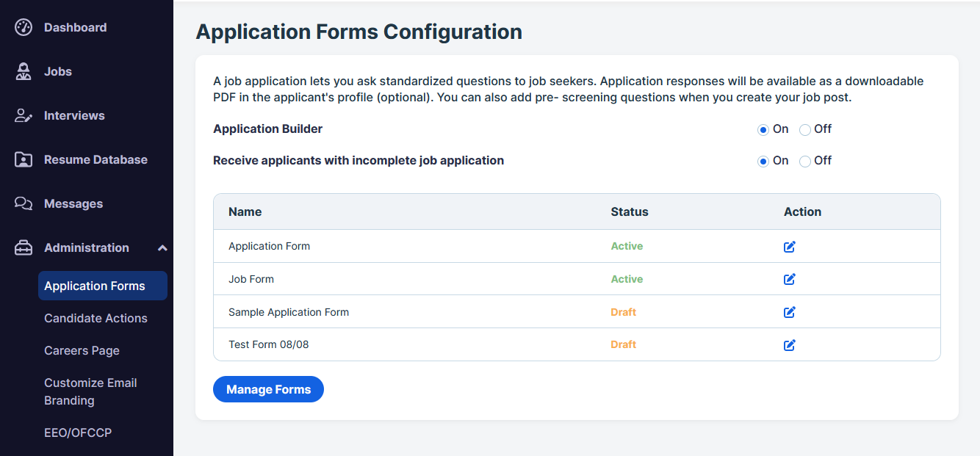Set incomplete job application option to On
Image resolution: width=980 pixels, height=456 pixels.
coord(763,161)
